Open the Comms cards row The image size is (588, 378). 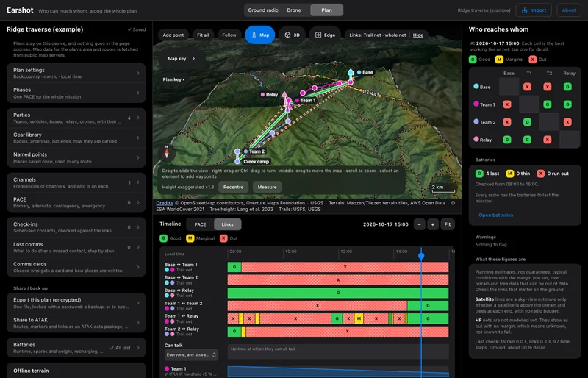point(76,267)
